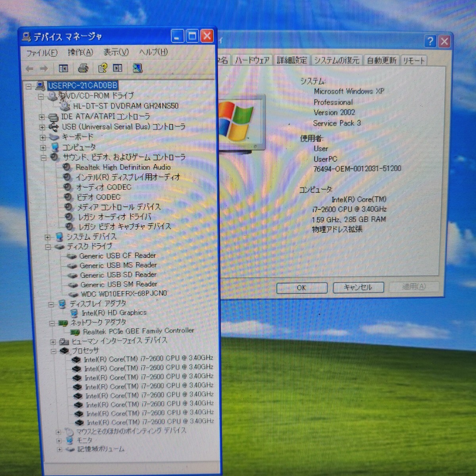Viewport: 476px width, 476px height.
Task: Open the ファイル(F) menu
Action: click(x=42, y=52)
